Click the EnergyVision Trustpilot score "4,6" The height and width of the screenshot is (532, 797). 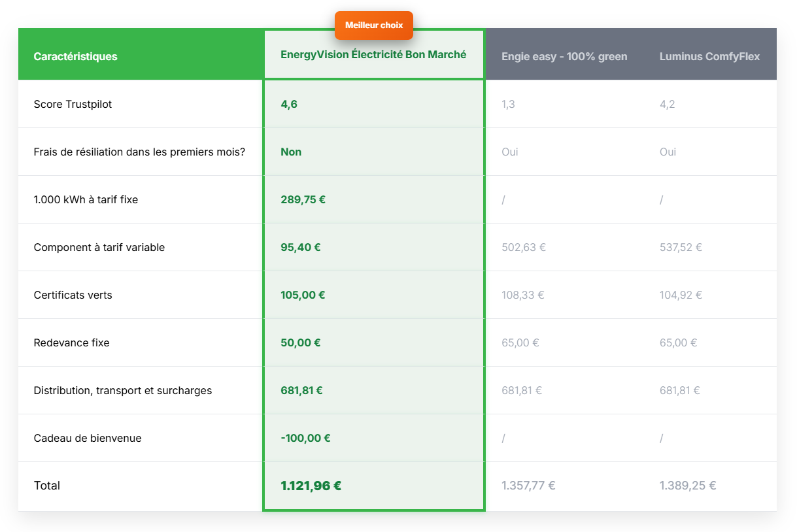tap(289, 104)
